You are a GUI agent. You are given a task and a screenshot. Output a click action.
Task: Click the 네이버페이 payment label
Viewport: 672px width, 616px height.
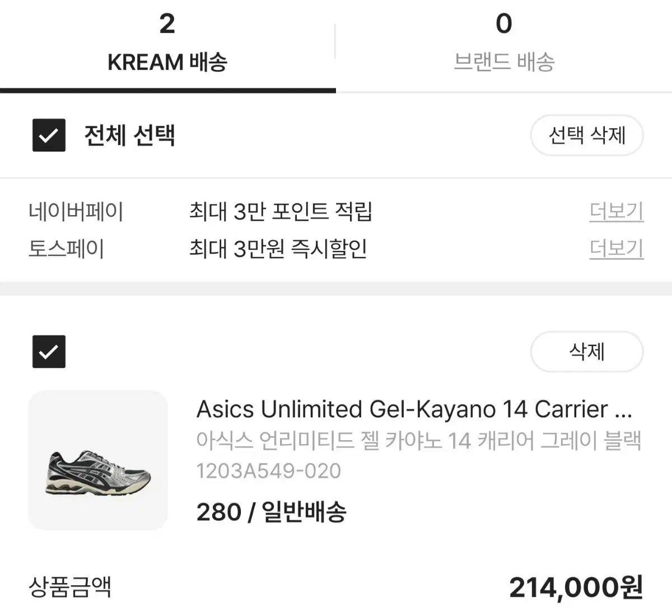76,212
